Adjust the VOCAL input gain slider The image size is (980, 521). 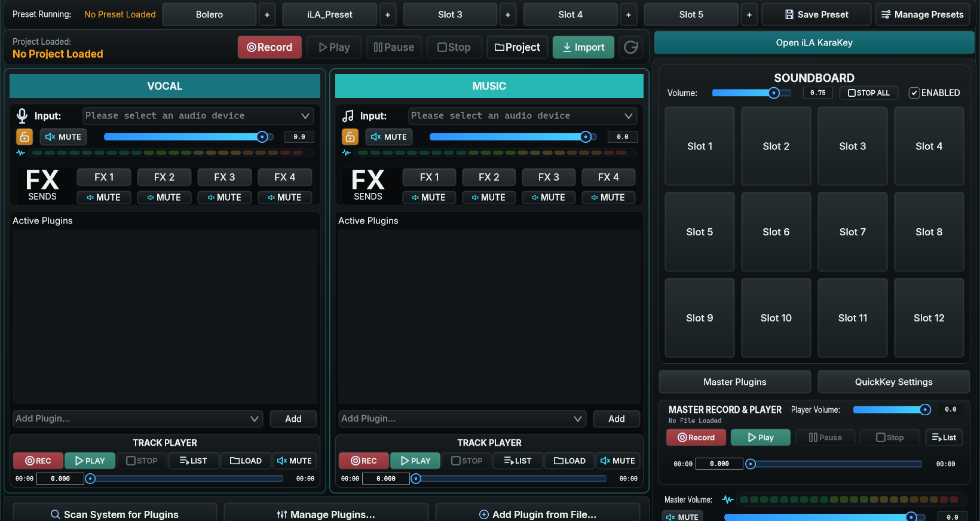point(189,137)
